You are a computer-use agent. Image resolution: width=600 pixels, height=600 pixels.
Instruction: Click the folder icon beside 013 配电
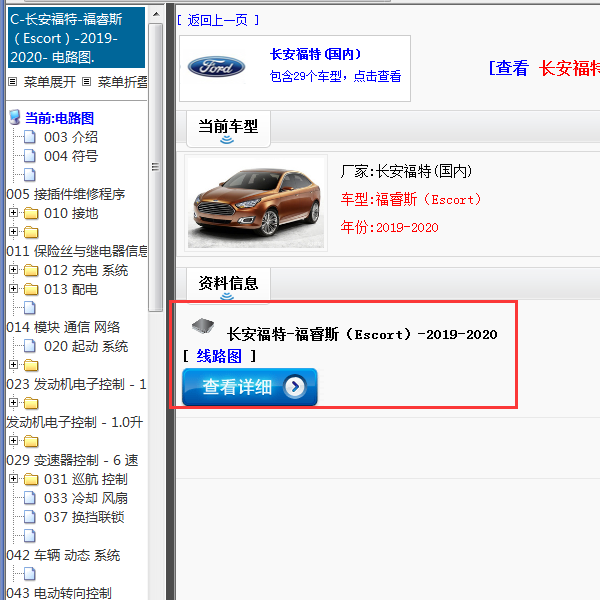tap(31, 289)
